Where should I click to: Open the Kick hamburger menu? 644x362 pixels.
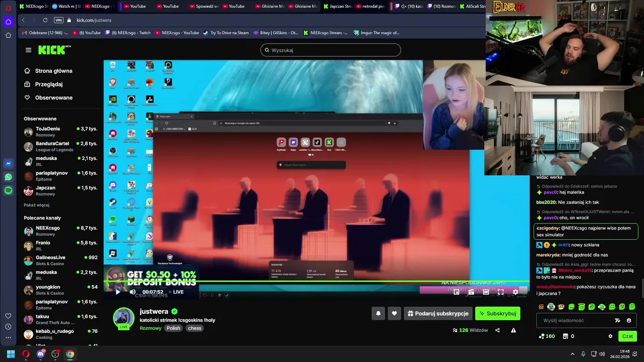pyautogui.click(x=28, y=50)
